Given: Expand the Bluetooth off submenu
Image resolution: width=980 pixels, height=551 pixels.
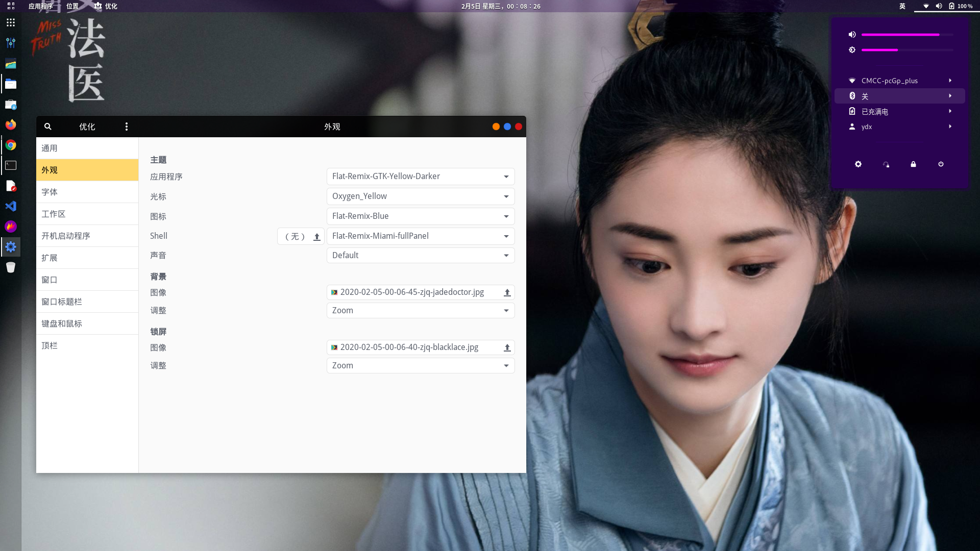Looking at the screenshot, I should 899,96.
